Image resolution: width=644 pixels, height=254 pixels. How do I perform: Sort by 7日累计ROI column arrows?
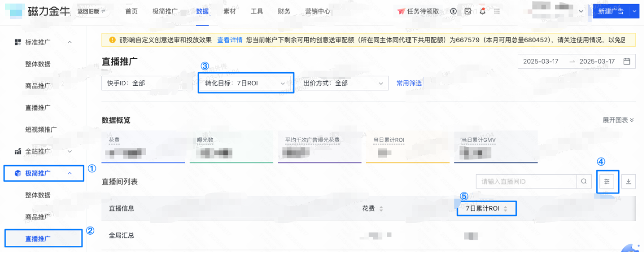click(506, 209)
